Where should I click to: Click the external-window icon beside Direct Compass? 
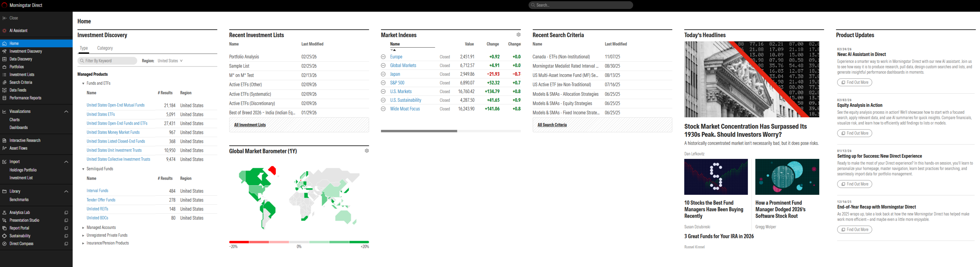click(66, 244)
